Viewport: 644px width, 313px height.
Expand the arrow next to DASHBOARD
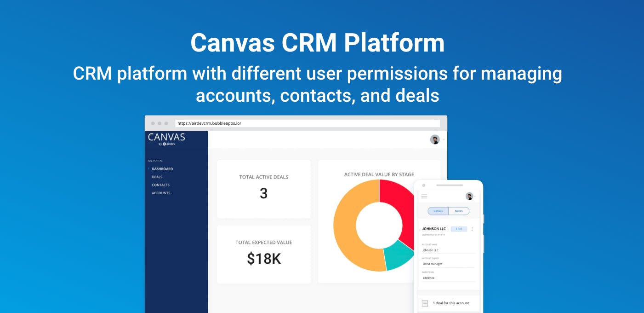(x=149, y=168)
